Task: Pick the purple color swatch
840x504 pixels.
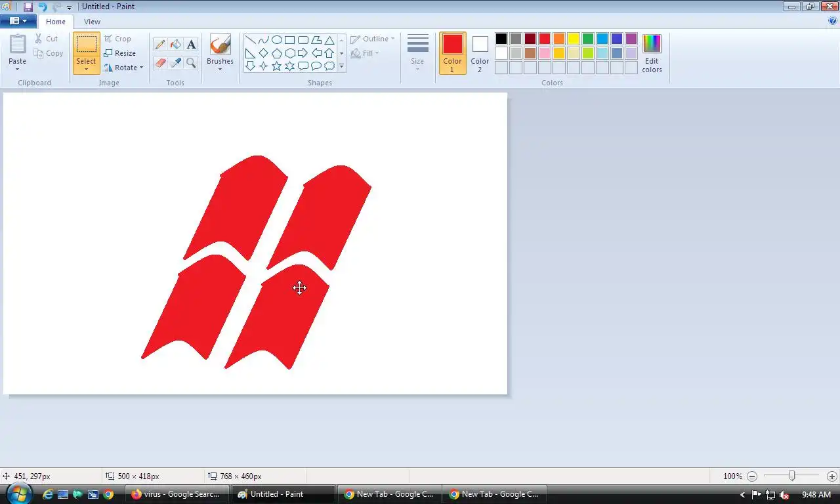Action: [x=631, y=39]
